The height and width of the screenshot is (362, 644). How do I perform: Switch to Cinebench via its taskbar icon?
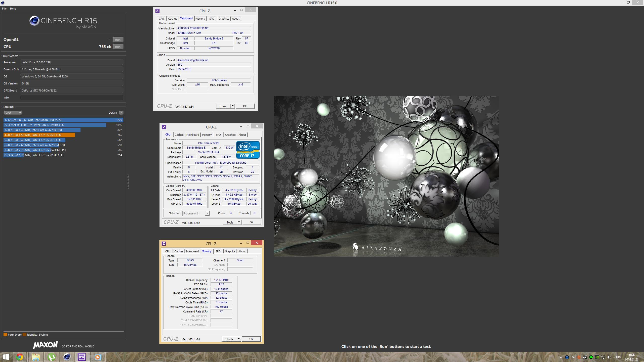click(67, 357)
